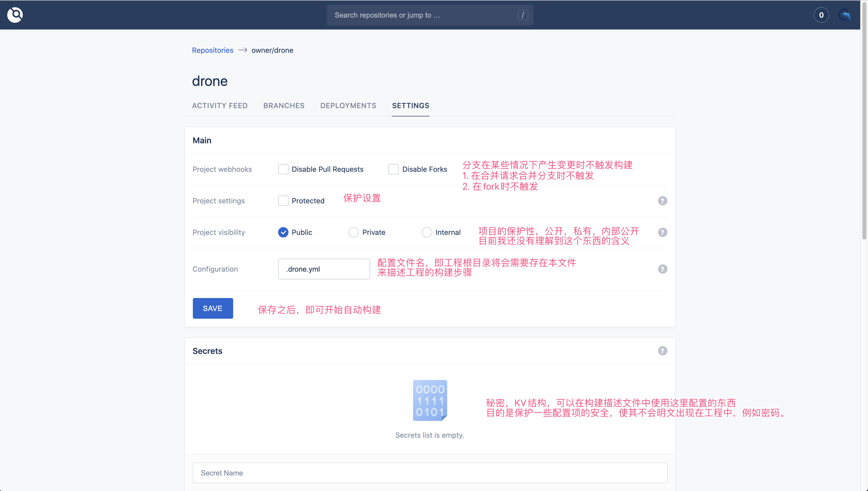The image size is (868, 491).
Task: Click the 'Project settings' label
Action: (219, 201)
